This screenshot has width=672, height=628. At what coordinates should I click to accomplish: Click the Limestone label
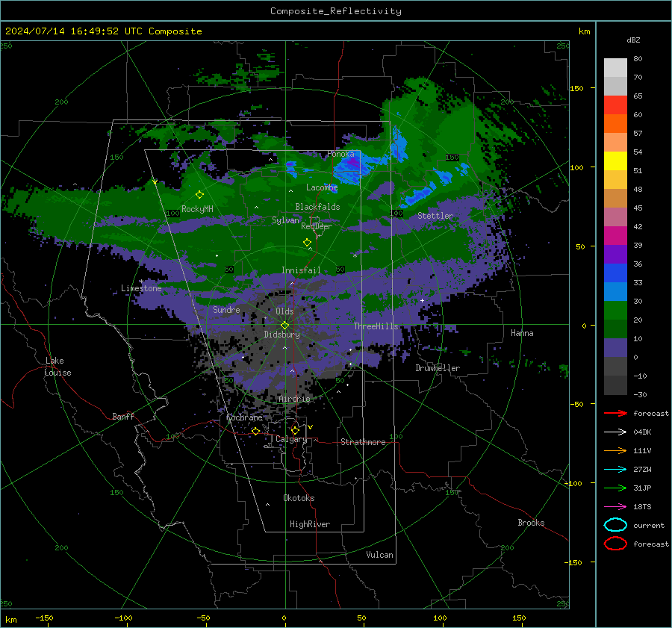point(141,288)
